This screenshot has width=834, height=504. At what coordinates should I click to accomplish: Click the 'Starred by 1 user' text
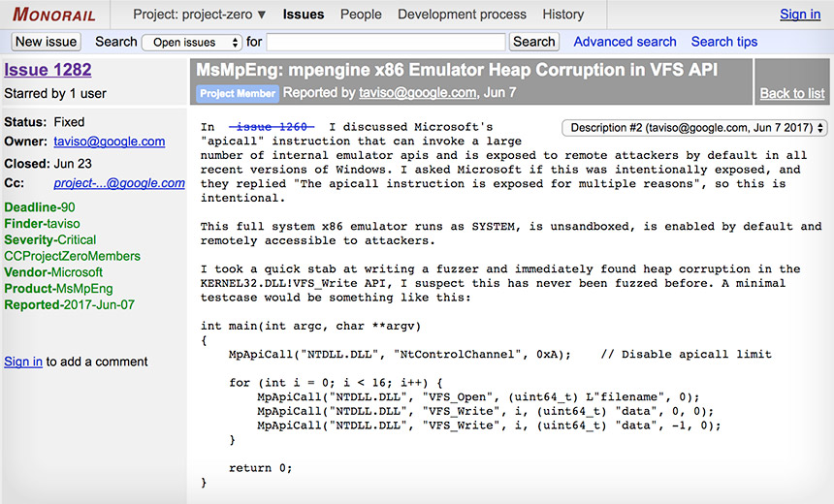coord(55,94)
